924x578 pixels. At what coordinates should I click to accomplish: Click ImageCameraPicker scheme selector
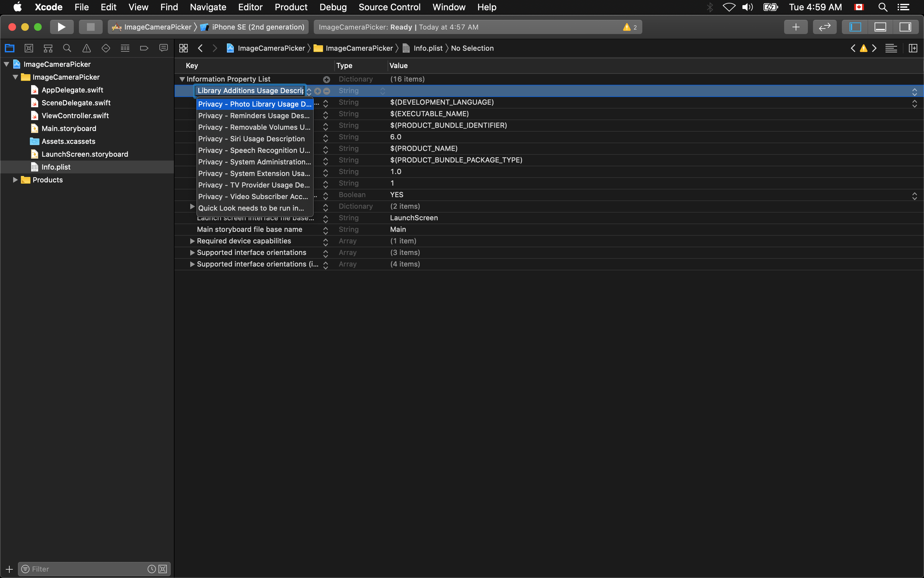point(151,27)
